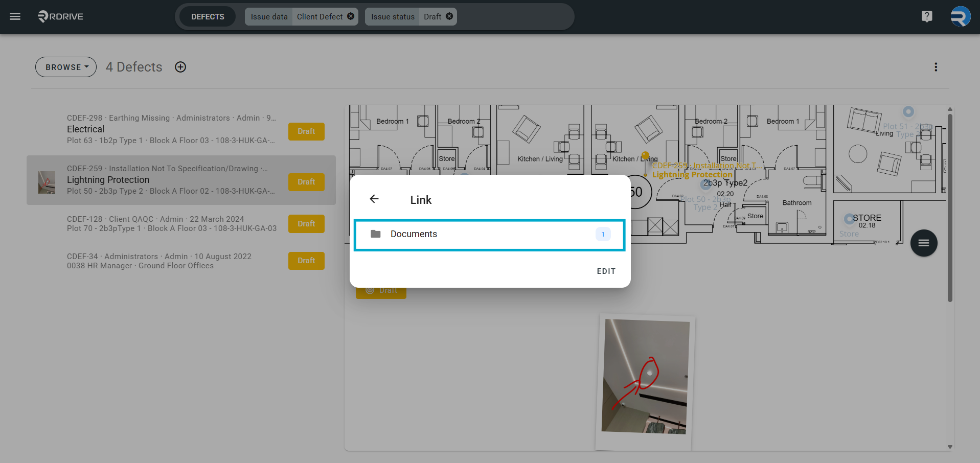Select the Lightning Protection defect row

181,180
